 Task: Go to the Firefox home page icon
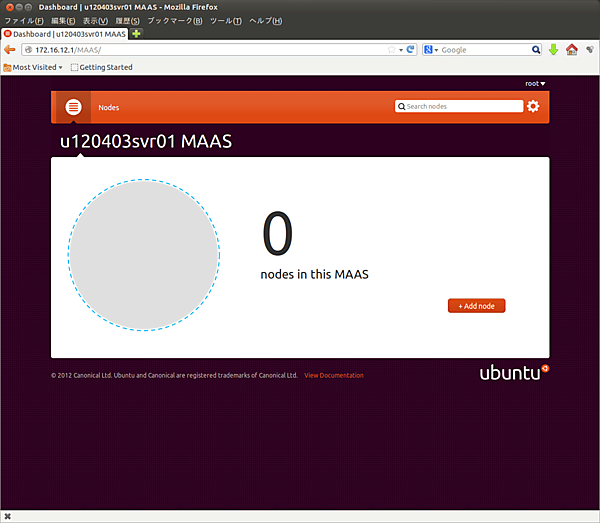(572, 50)
